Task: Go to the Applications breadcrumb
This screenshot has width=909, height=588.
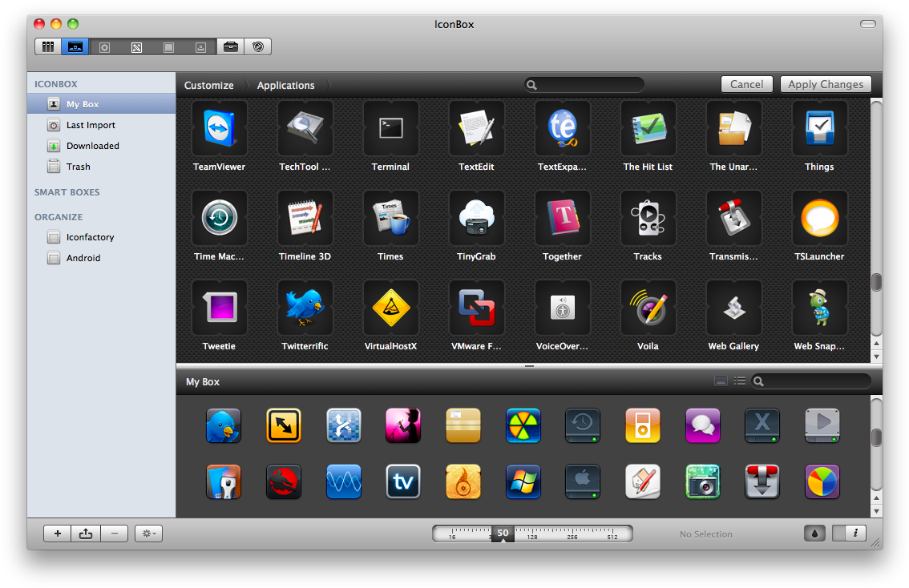Action: [286, 85]
